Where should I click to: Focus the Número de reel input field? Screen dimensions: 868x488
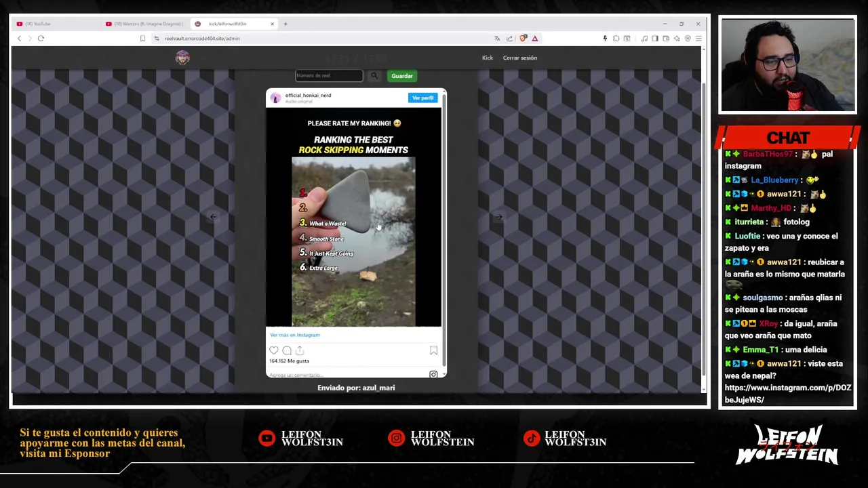[x=329, y=76]
